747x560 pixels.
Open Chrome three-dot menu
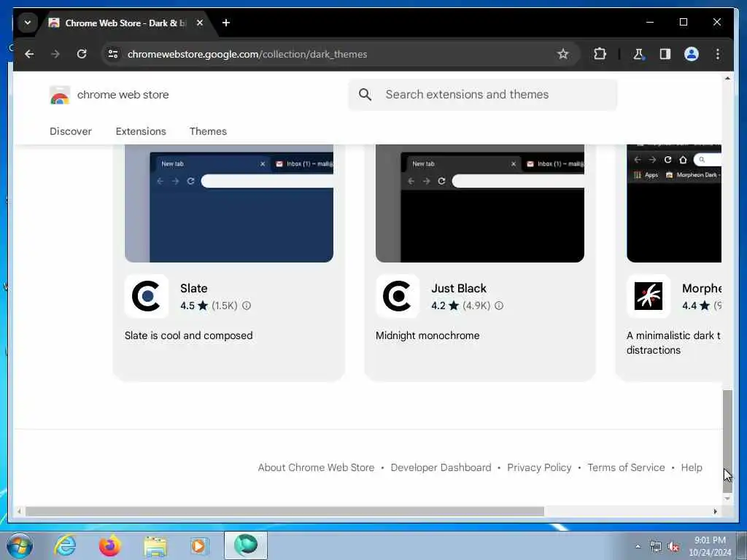click(x=718, y=54)
